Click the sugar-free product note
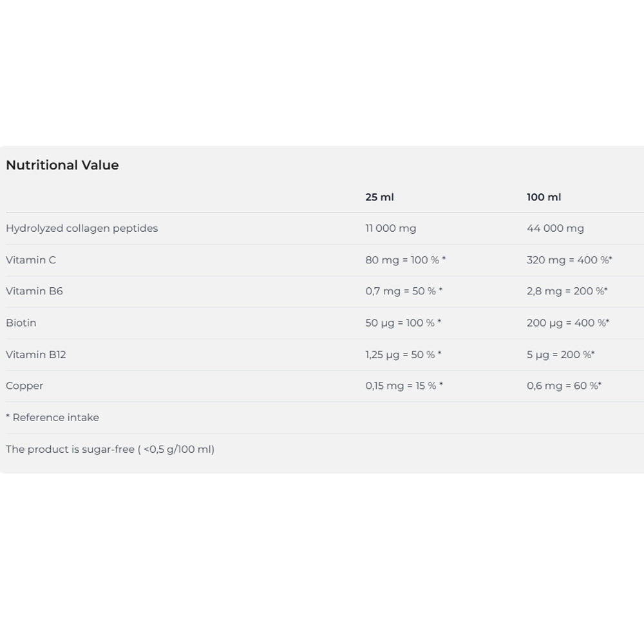This screenshot has height=644, width=644. (110, 449)
